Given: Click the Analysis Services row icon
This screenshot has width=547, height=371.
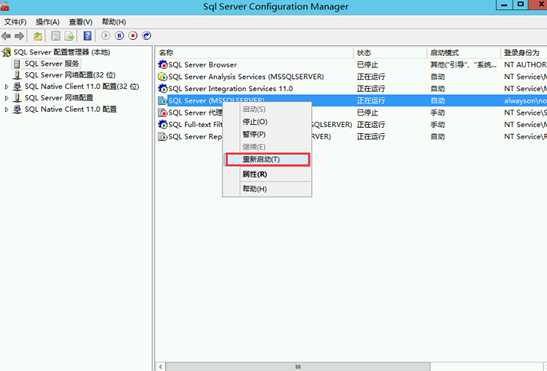Looking at the screenshot, I should coord(163,76).
